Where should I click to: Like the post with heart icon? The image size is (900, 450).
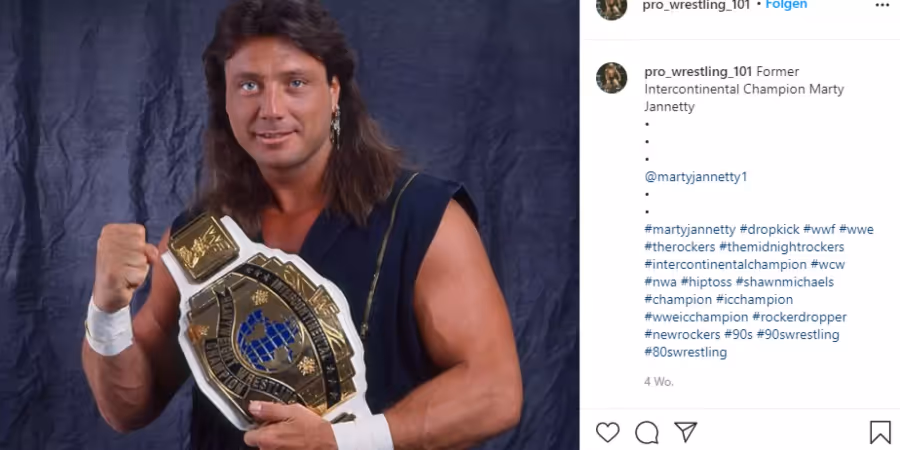pos(607,432)
